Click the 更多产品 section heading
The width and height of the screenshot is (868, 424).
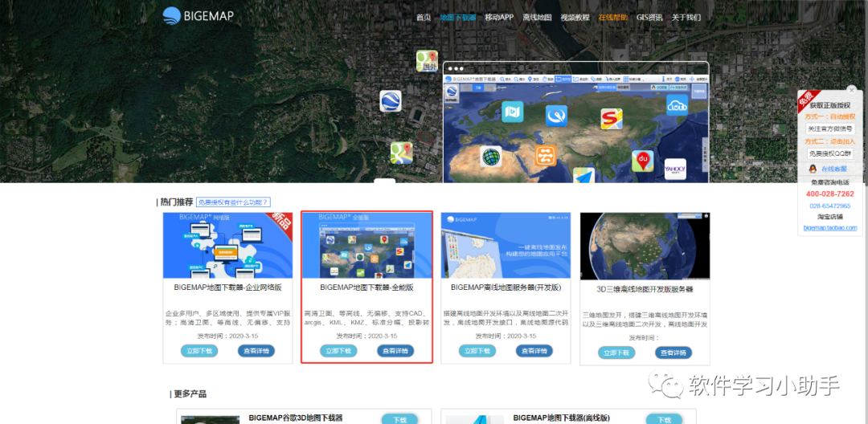(x=188, y=394)
